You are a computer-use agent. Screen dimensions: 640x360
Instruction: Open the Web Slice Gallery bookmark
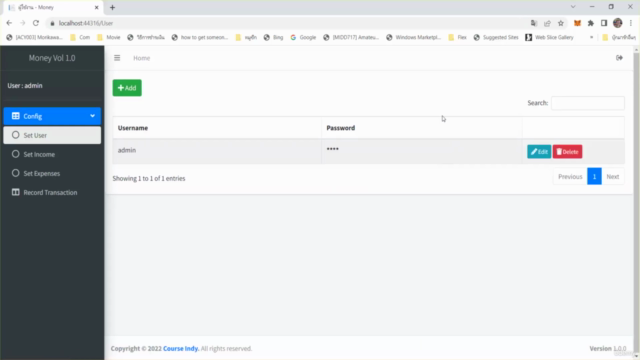point(549,37)
